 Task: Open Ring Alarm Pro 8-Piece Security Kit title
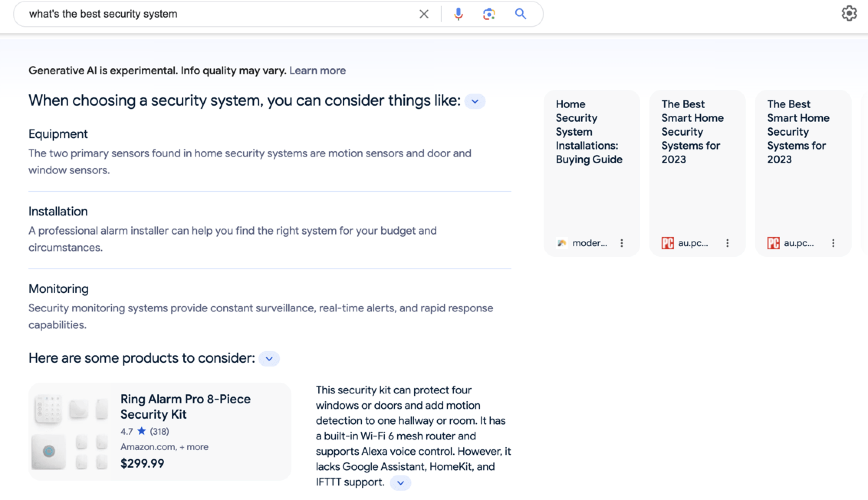coord(185,407)
